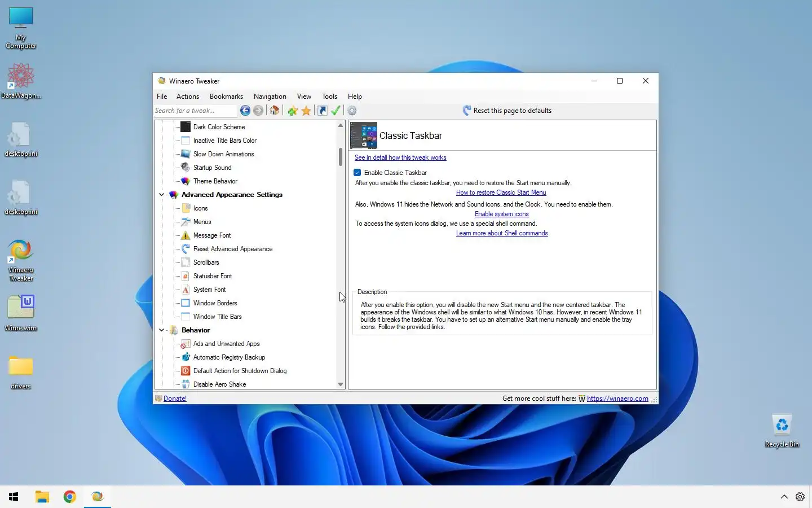Collapse the Advanced Appearance Settings node
This screenshot has width=812, height=508.
coord(162,195)
